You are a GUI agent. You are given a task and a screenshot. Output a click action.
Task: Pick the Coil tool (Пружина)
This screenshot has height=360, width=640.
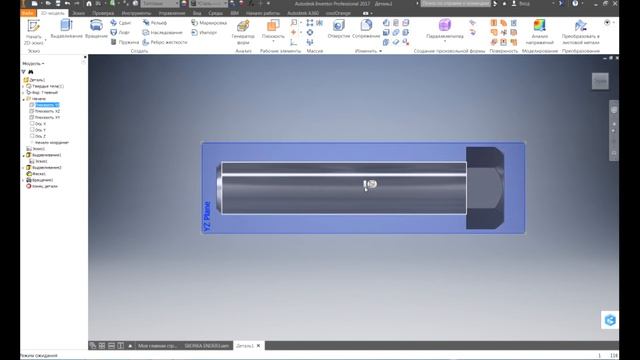125,42
